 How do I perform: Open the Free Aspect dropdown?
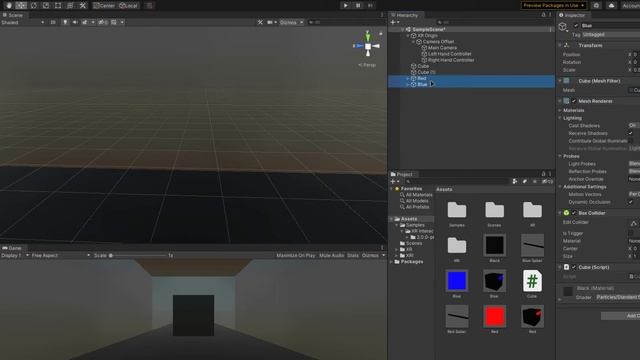(x=61, y=256)
